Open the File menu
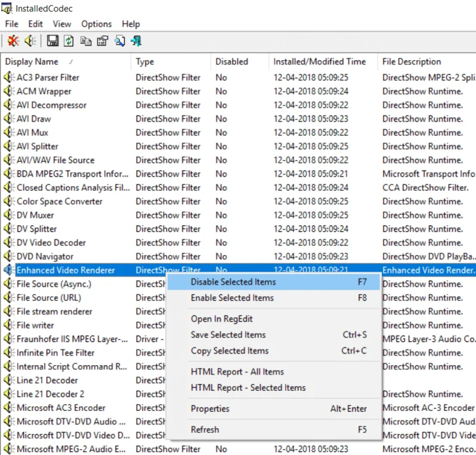 tap(11, 24)
